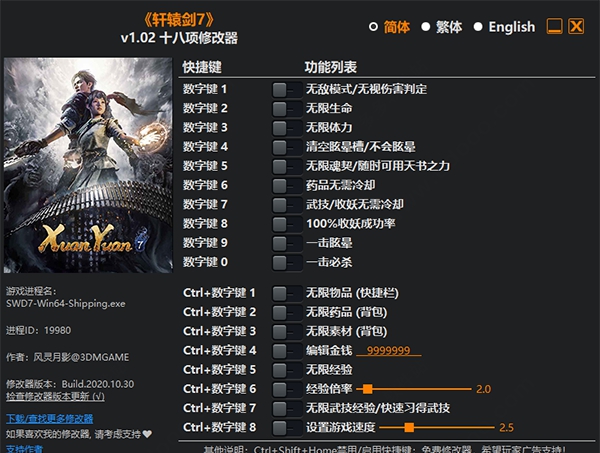Viewport: 600px width, 453px height.
Task: Open 检查修改器版本更新 link
Action: [x=55, y=396]
